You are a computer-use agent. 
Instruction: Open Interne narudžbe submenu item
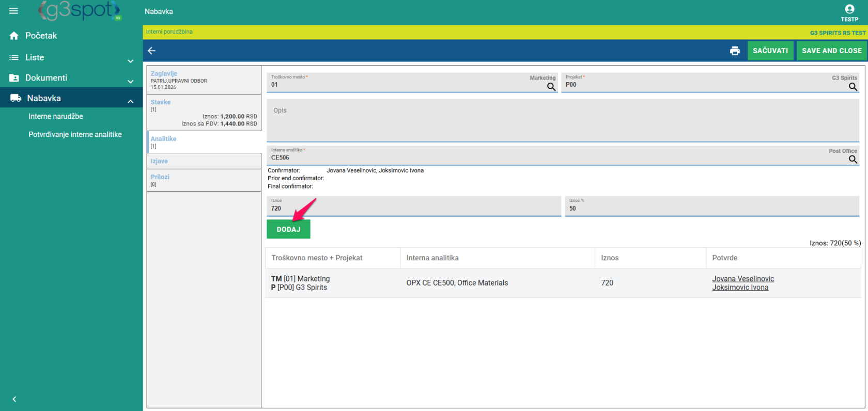(56, 116)
